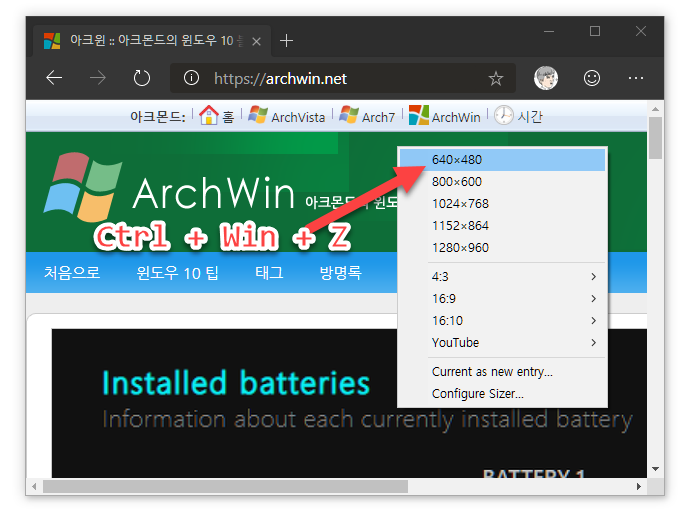Open the Arch7 link text

pos(378,117)
